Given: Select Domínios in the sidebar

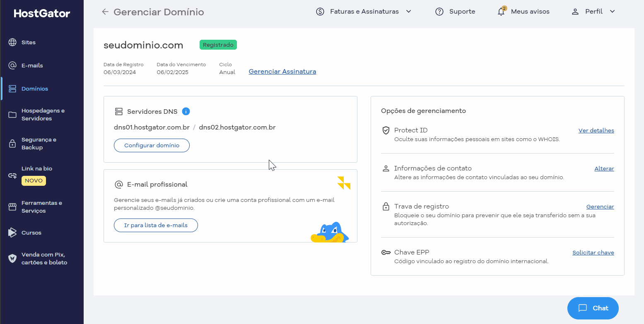Looking at the screenshot, I should pos(35,89).
